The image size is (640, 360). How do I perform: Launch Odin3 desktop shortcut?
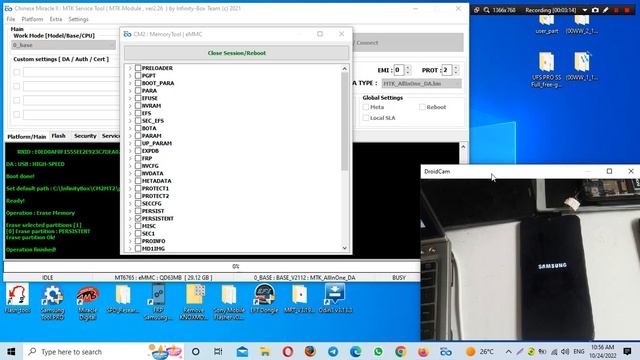[335, 299]
